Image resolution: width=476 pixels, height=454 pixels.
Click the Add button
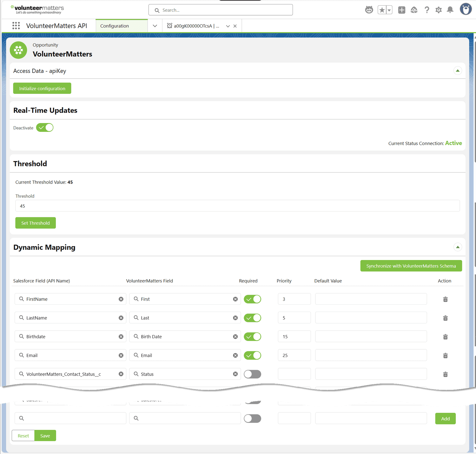coord(445,418)
